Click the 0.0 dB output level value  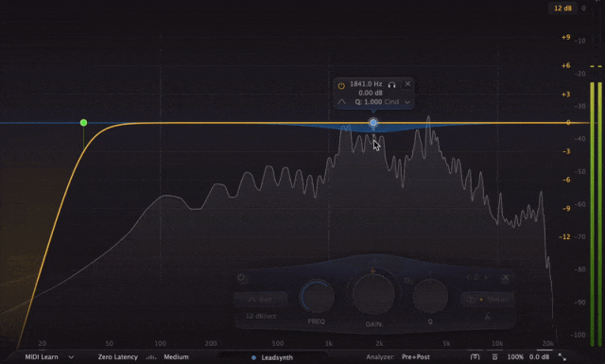click(539, 357)
